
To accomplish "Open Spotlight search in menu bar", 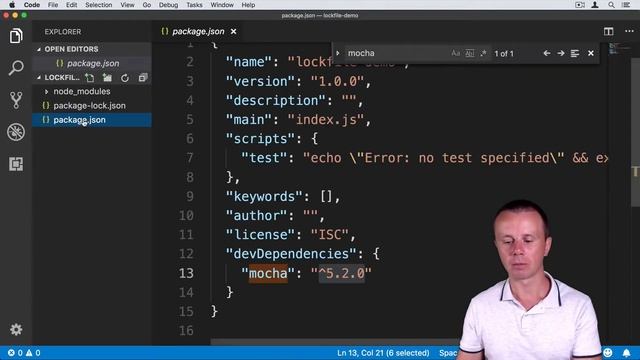I will point(611,5).
